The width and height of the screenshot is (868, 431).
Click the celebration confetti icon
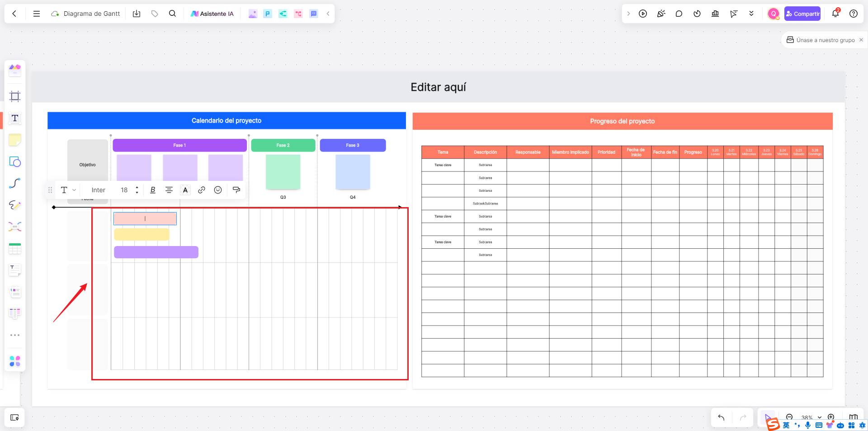tap(661, 14)
